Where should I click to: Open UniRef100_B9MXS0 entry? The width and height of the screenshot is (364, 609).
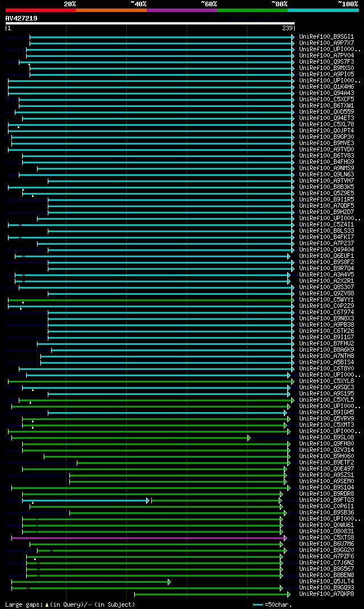pyautogui.click(x=326, y=68)
